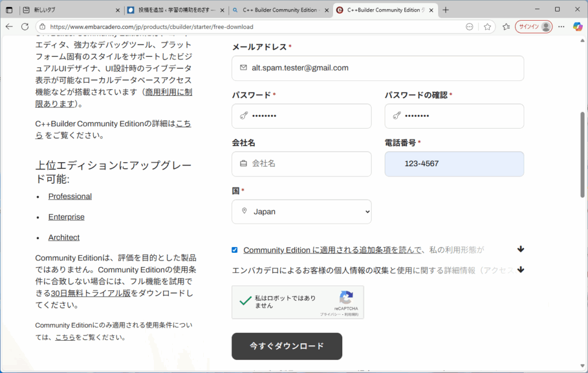
Task: Go back with the browser back arrow
Action: pyautogui.click(x=9, y=26)
